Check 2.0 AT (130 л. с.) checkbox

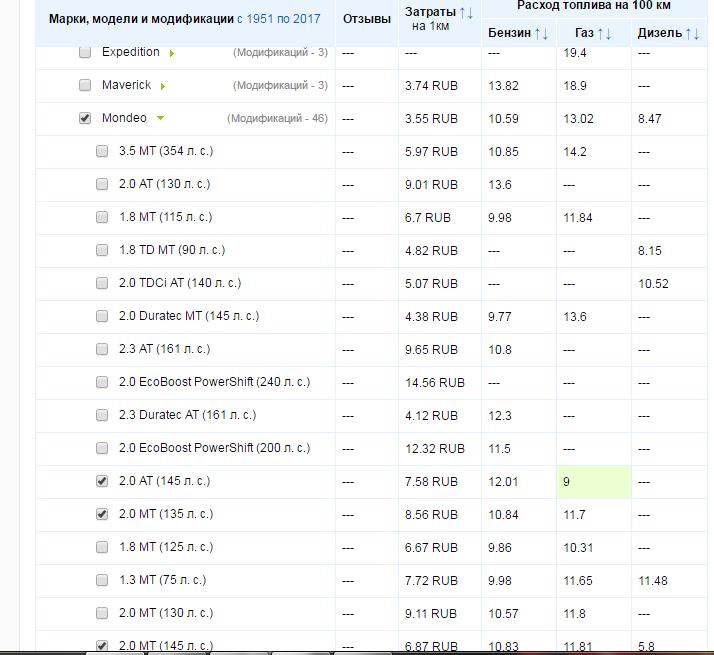click(x=102, y=184)
